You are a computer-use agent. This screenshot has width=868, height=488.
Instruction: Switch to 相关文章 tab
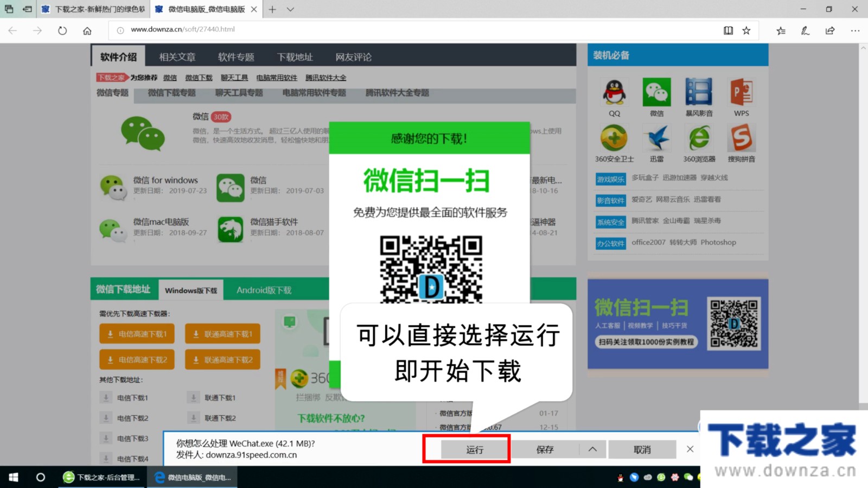pos(177,56)
